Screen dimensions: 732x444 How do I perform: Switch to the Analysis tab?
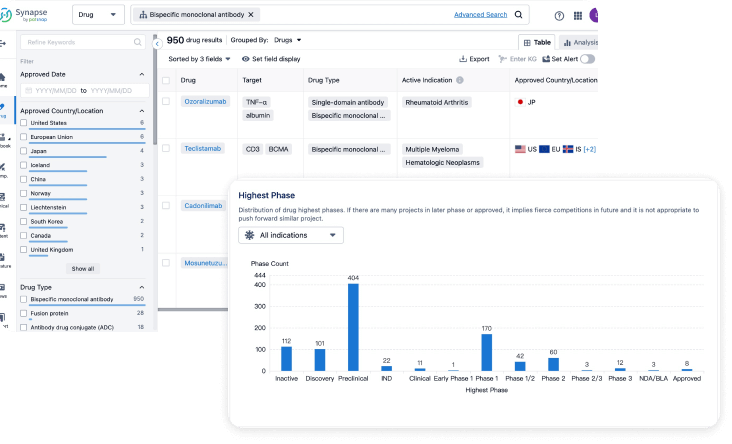click(x=580, y=42)
